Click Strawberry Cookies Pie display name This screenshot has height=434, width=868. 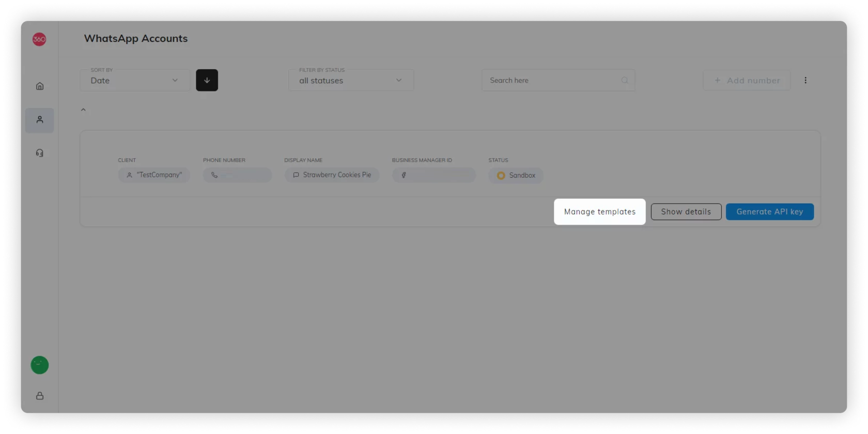click(332, 175)
